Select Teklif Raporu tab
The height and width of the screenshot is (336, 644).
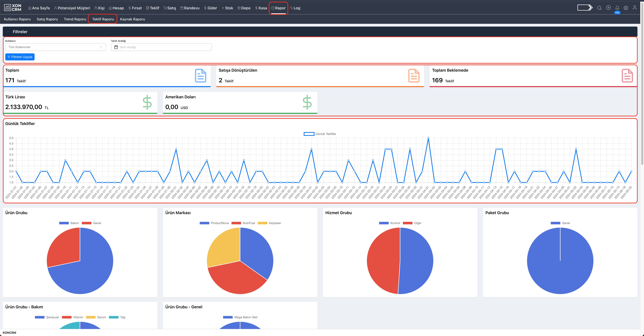coord(103,19)
